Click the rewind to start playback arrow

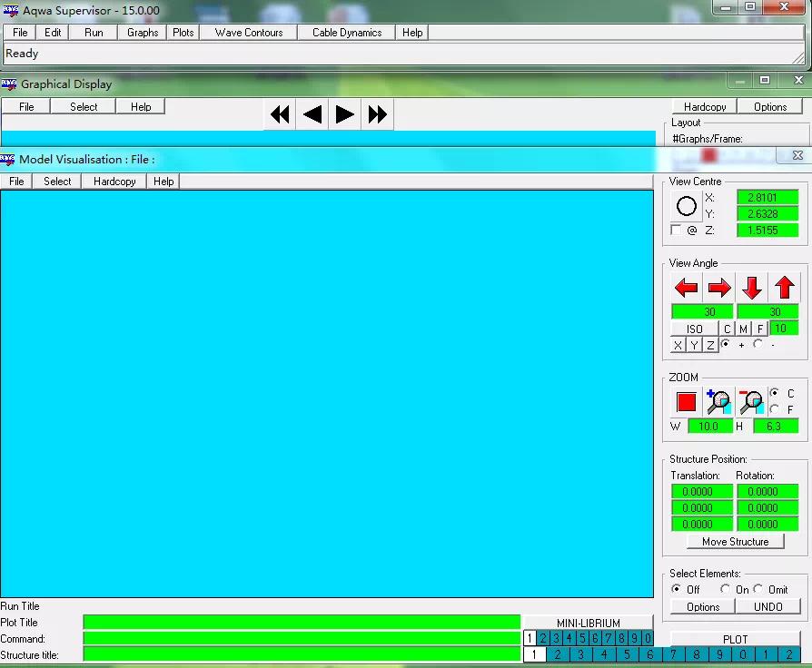coord(280,114)
